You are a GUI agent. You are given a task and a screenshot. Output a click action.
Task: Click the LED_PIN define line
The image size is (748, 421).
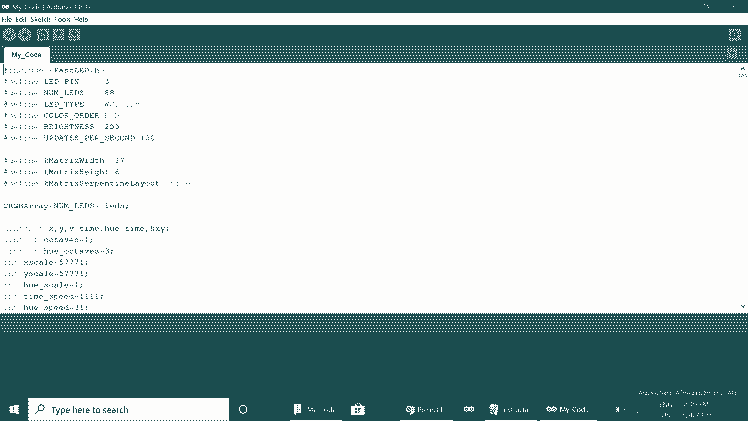57,82
